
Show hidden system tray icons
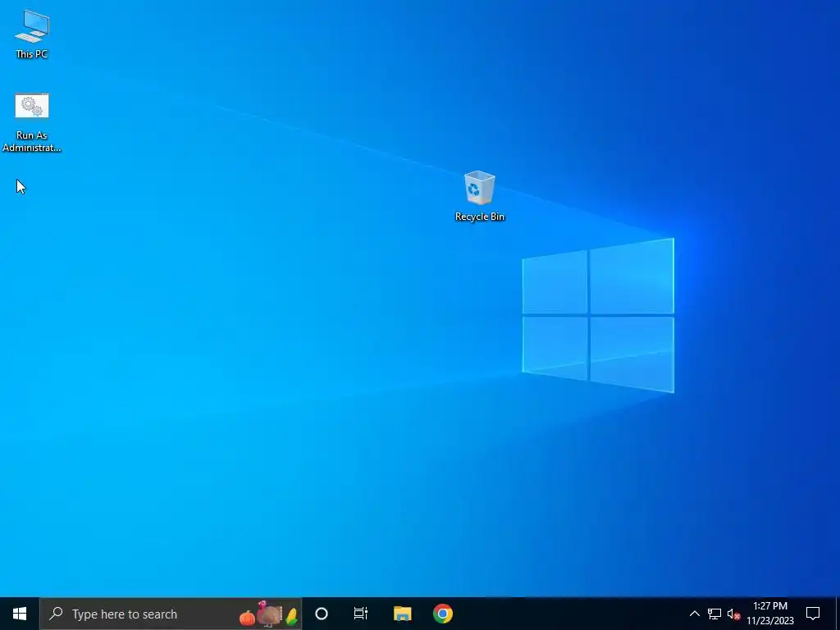[x=694, y=614]
